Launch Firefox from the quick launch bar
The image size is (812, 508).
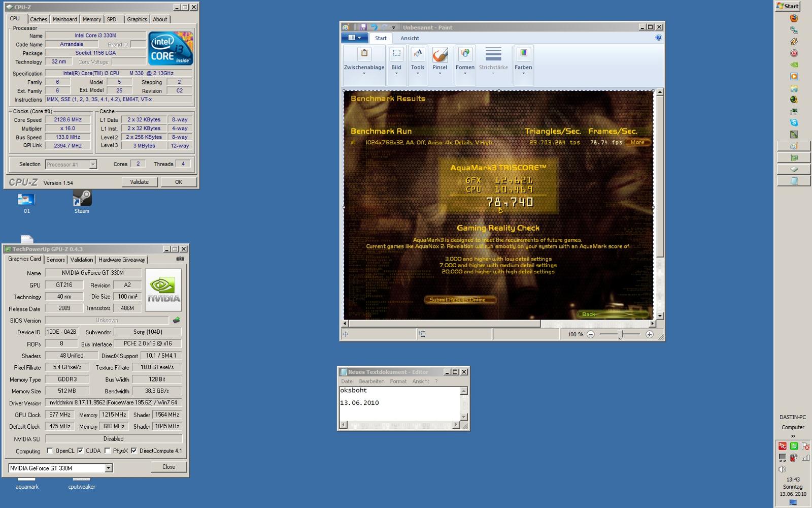click(794, 18)
